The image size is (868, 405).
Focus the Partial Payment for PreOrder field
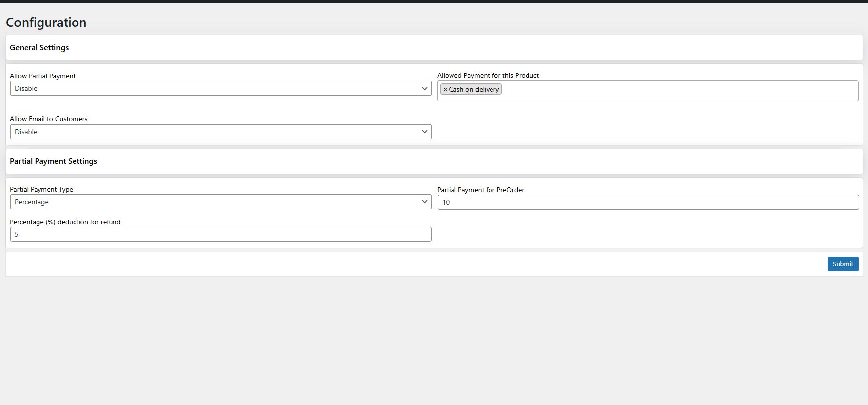coord(647,202)
